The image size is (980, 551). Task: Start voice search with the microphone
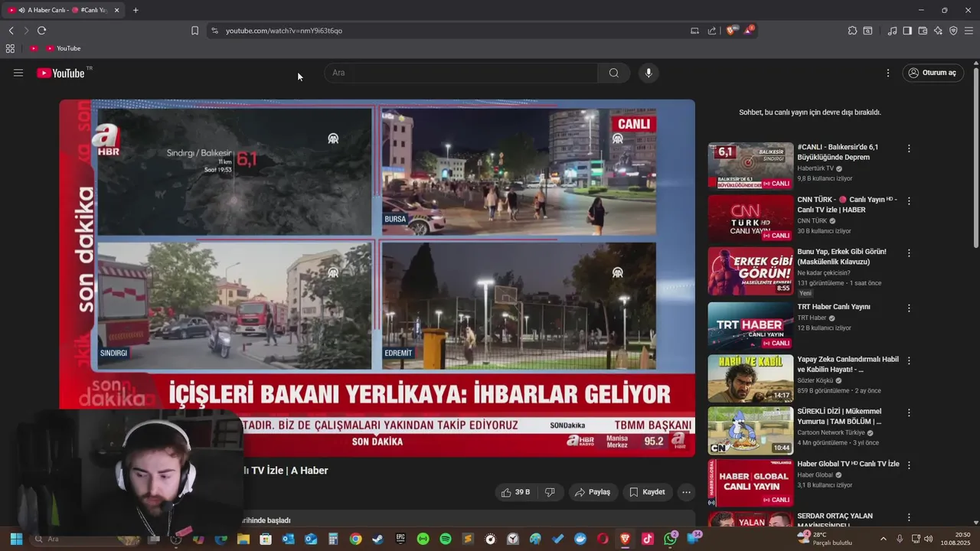648,73
